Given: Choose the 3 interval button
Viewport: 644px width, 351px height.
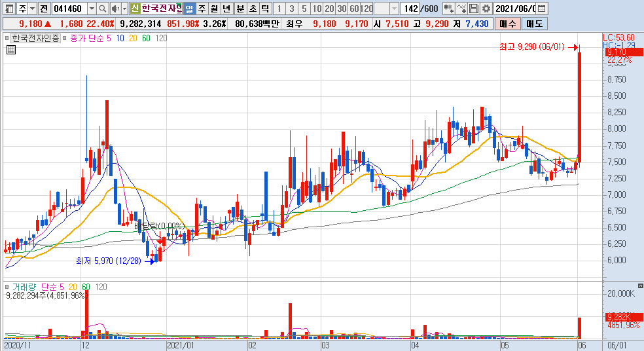Looking at the screenshot, I should click(x=292, y=9).
